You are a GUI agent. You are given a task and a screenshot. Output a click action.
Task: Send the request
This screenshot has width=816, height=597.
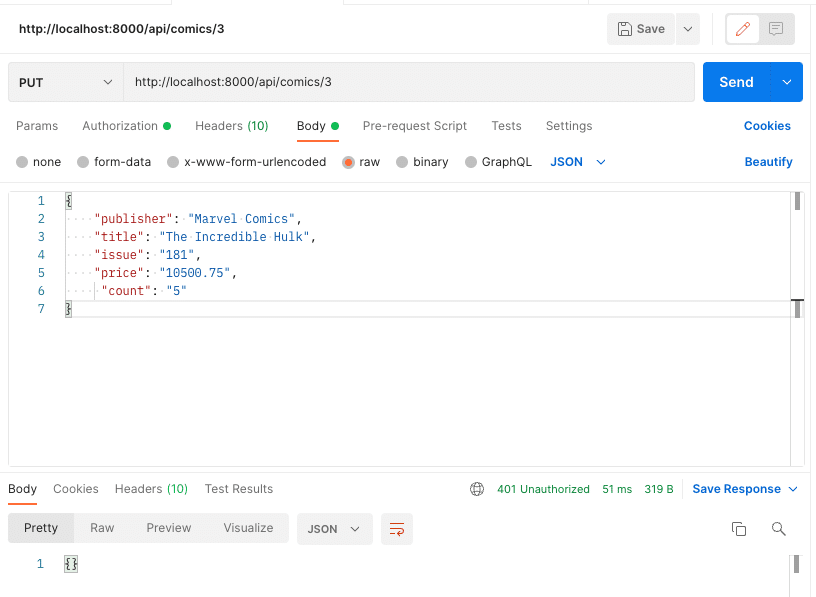tap(736, 82)
